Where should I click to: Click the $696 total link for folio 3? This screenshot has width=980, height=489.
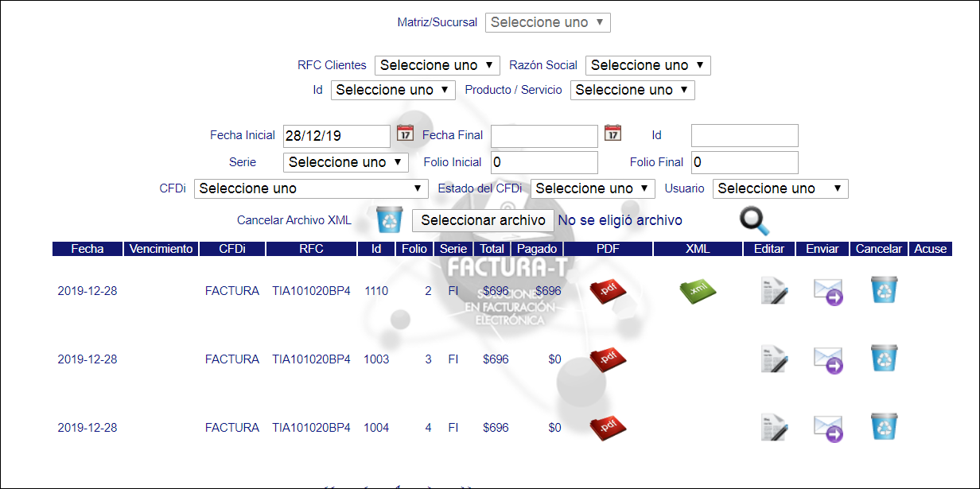[x=496, y=359]
